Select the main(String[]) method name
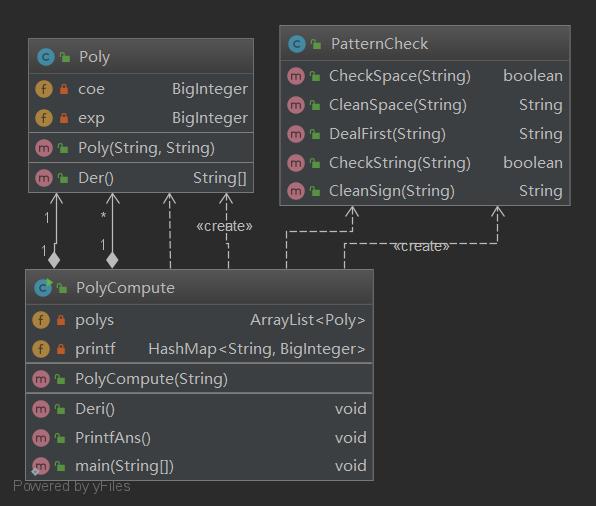Image resolution: width=596 pixels, height=506 pixels. (124, 466)
